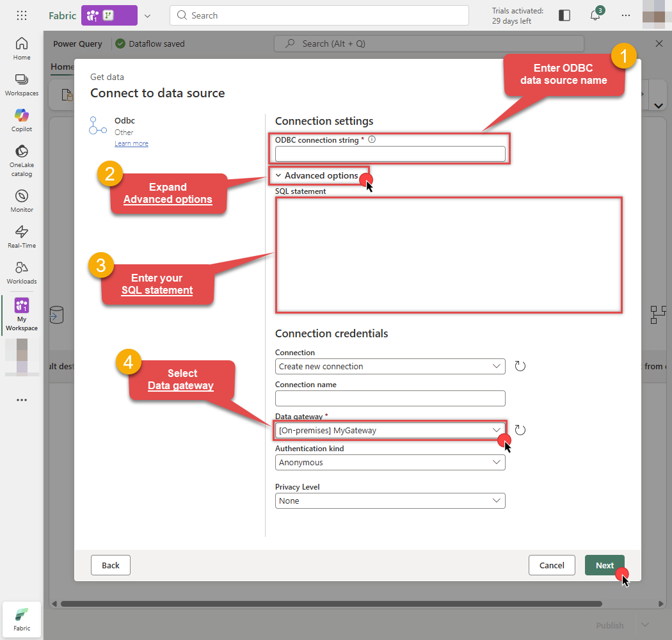Open the notifications bell
The width and height of the screenshot is (672, 640).
click(595, 15)
